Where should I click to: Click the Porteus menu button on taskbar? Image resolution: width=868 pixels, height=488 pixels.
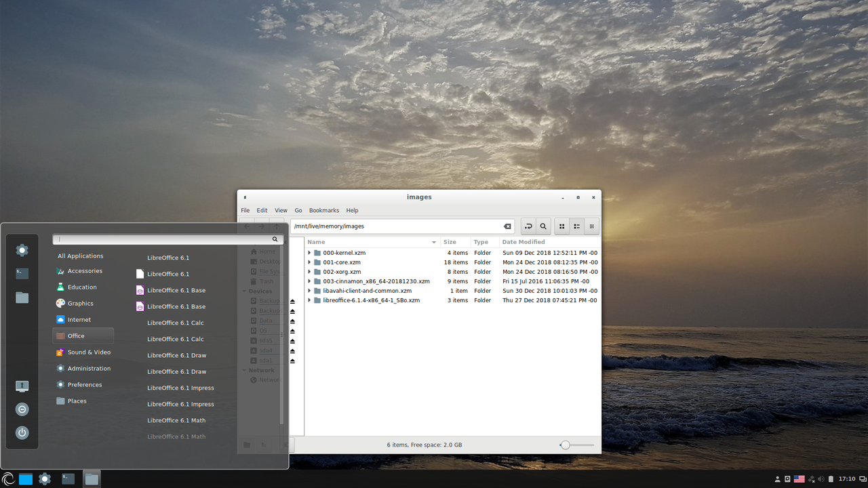7,479
